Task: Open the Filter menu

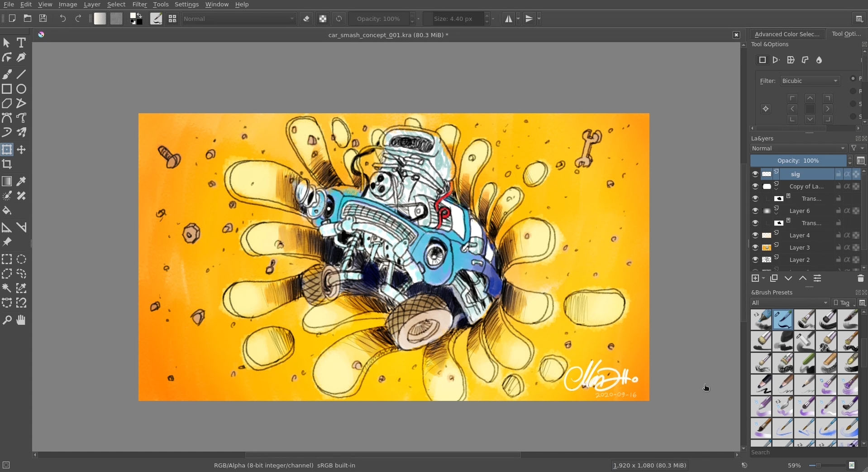Action: pos(139,4)
